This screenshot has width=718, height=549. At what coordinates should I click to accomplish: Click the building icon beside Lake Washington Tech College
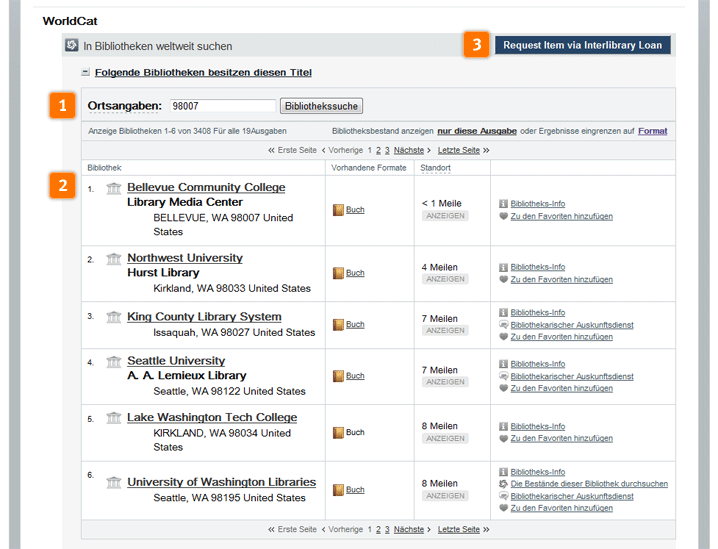pyautogui.click(x=113, y=418)
